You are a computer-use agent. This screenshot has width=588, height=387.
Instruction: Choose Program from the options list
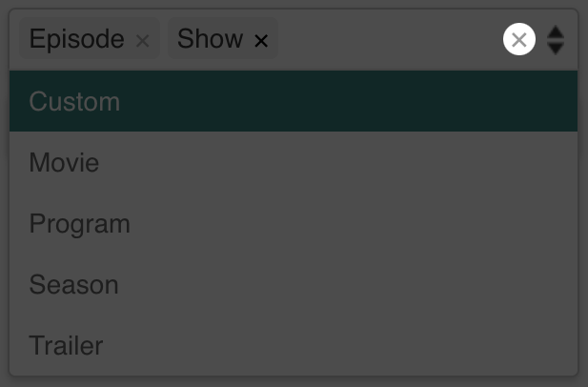click(294, 223)
